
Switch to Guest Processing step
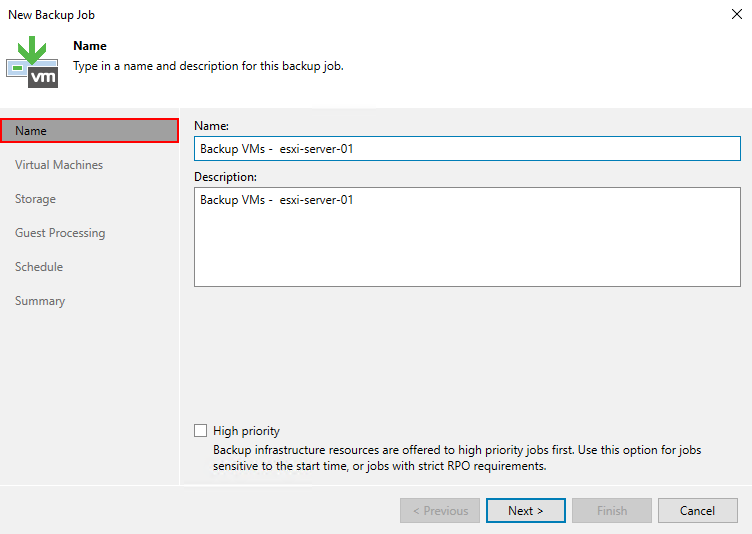(x=60, y=233)
